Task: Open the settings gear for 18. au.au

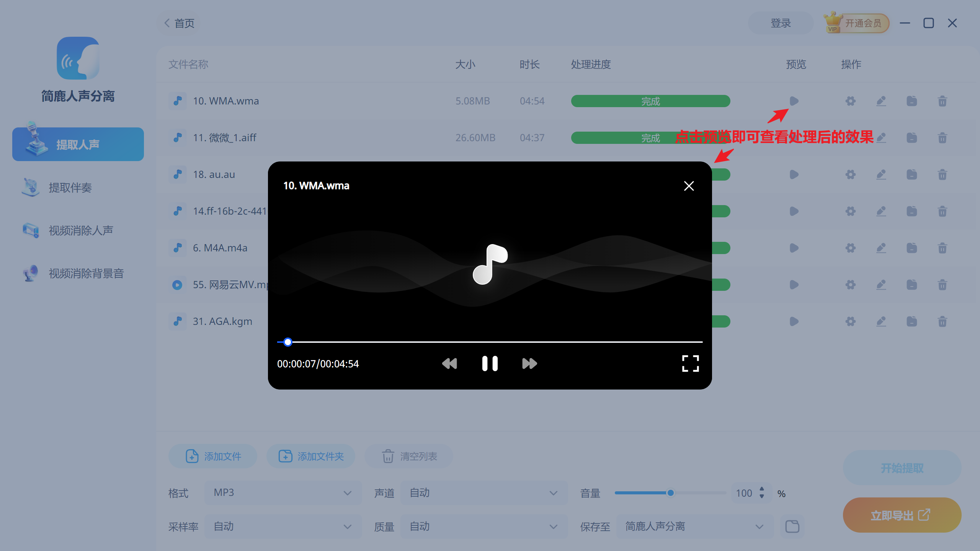Action: coord(851,174)
